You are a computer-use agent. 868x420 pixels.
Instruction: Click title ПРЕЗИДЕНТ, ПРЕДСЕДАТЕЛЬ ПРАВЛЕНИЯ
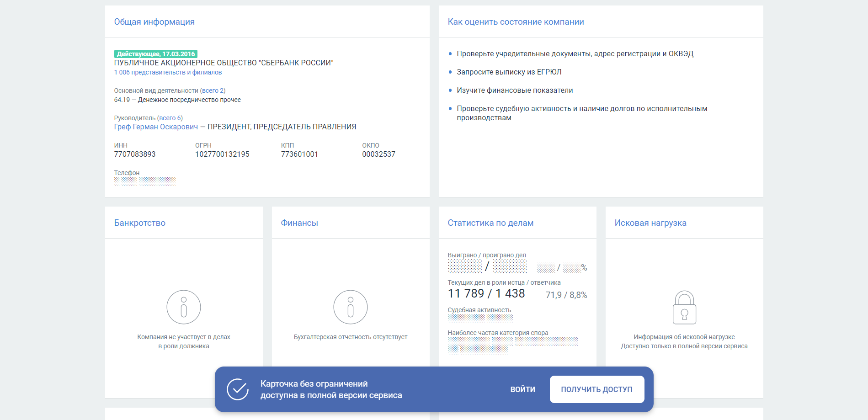point(282,127)
